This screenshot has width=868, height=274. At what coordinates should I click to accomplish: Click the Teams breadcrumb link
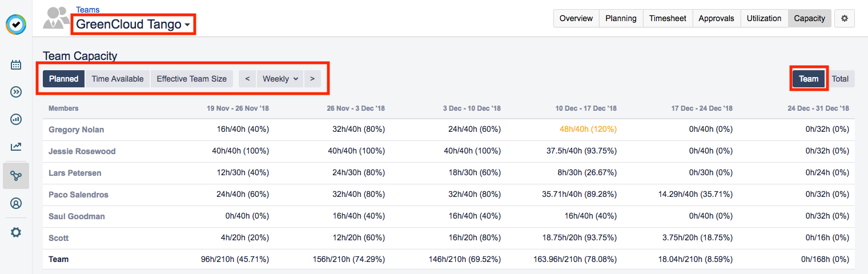point(87,10)
